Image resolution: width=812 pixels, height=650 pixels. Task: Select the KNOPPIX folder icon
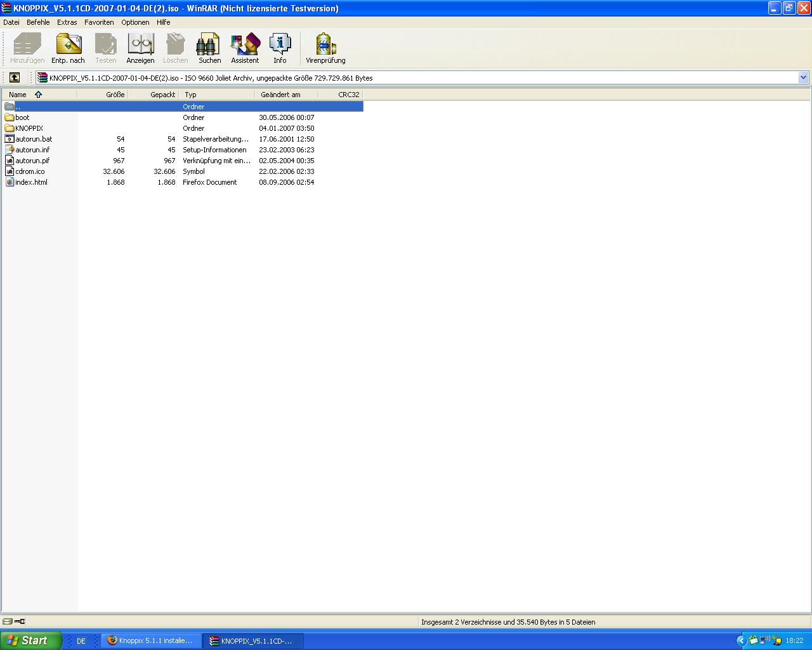(x=10, y=128)
